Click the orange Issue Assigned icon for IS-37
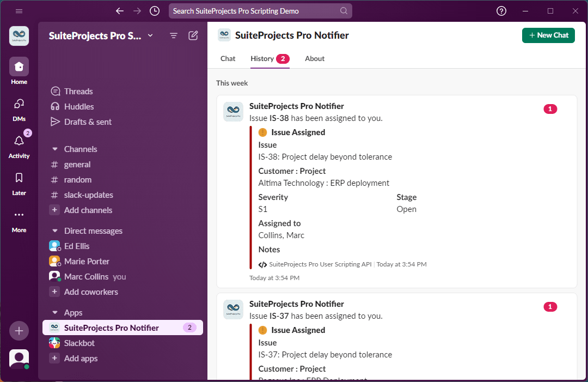588x382 pixels. click(x=262, y=330)
